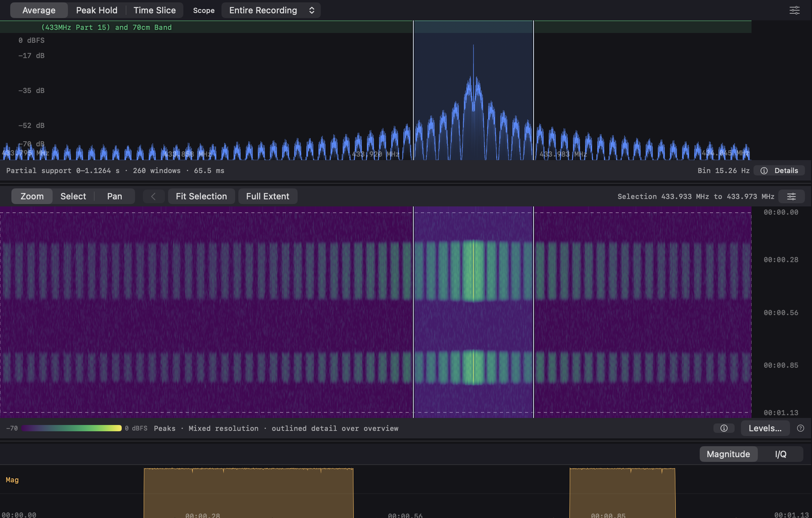
Task: Click the 00:00.28 waterfall time label
Action: (781, 260)
